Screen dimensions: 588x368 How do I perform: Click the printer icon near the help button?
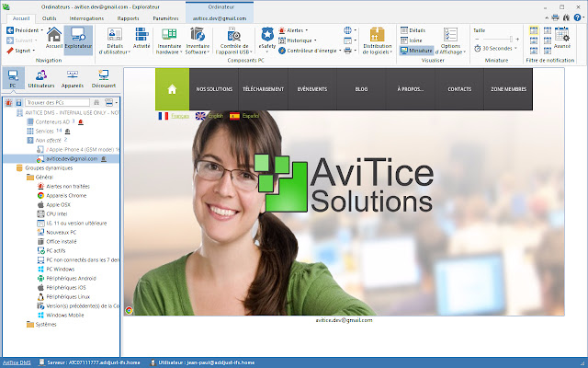pos(555,17)
